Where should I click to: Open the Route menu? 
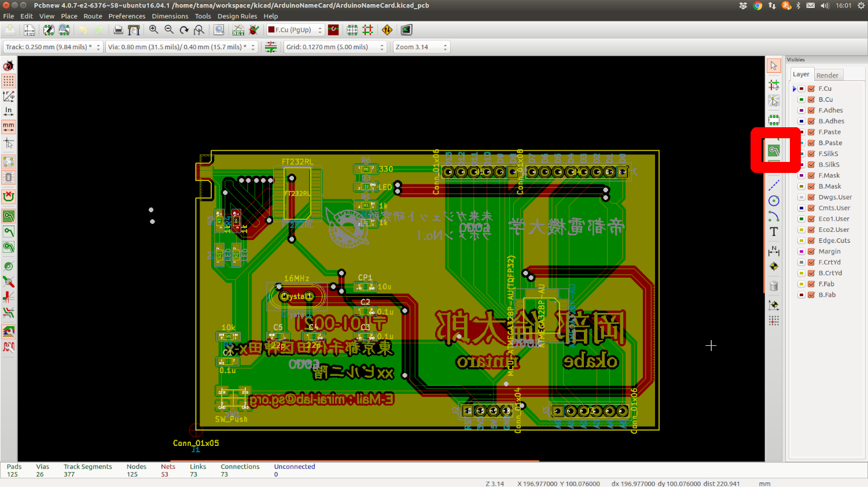(x=93, y=16)
